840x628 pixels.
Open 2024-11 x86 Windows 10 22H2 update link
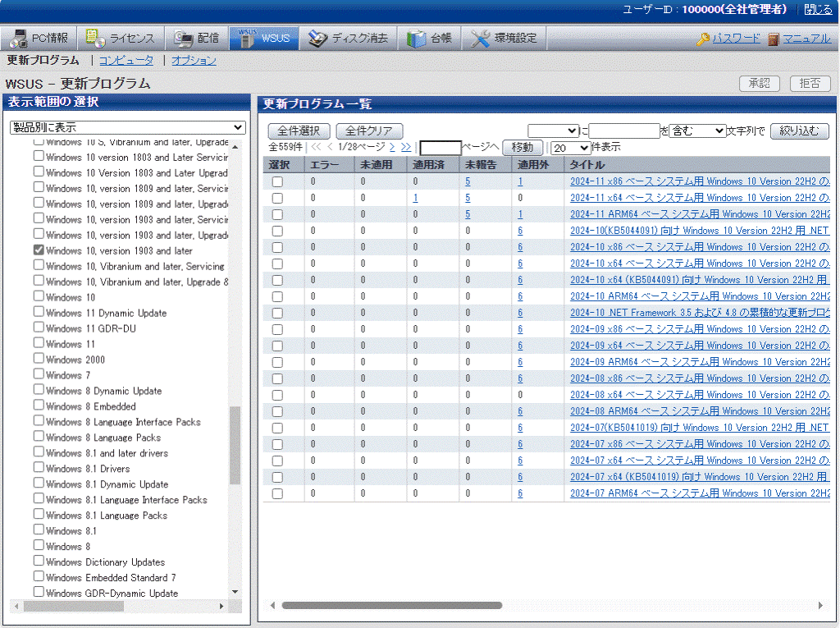(700, 181)
